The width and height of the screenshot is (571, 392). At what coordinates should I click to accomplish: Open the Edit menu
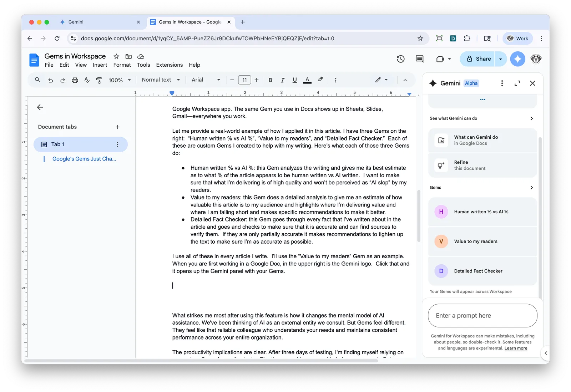pyautogui.click(x=64, y=65)
